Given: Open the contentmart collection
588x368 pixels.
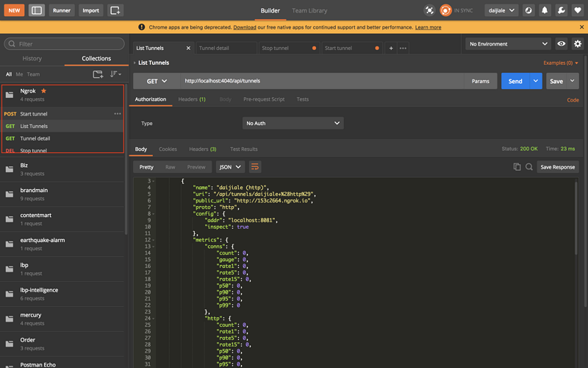Looking at the screenshot, I should (62, 219).
